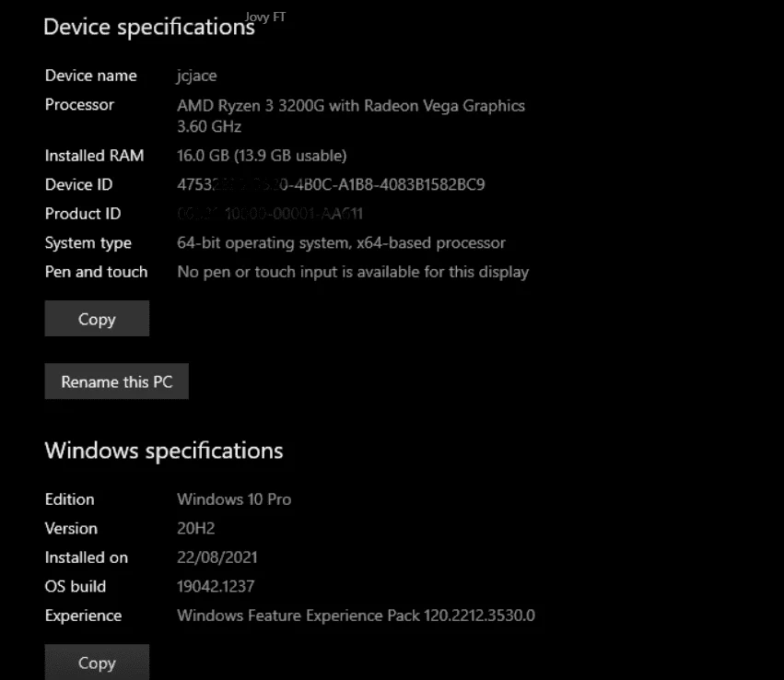The width and height of the screenshot is (784, 680).
Task: Click the Installed on label
Action: [x=86, y=557]
